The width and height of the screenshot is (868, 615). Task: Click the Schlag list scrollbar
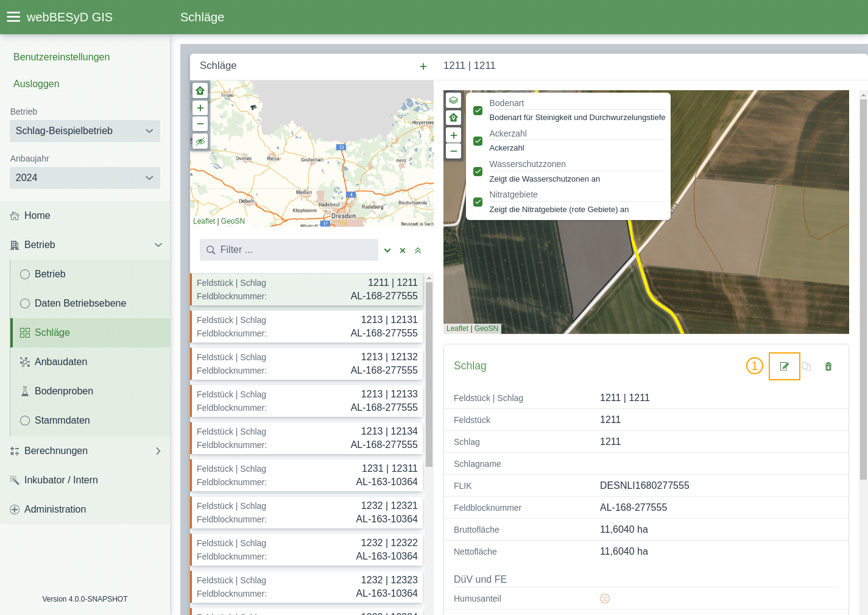point(429,374)
